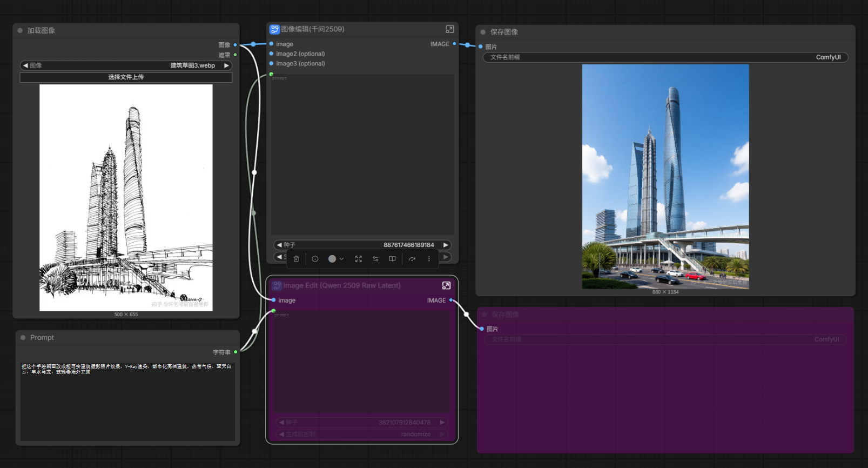The image size is (868, 468).
Task: Toggle collapse dot on top 保存图像 node
Action: (x=483, y=32)
